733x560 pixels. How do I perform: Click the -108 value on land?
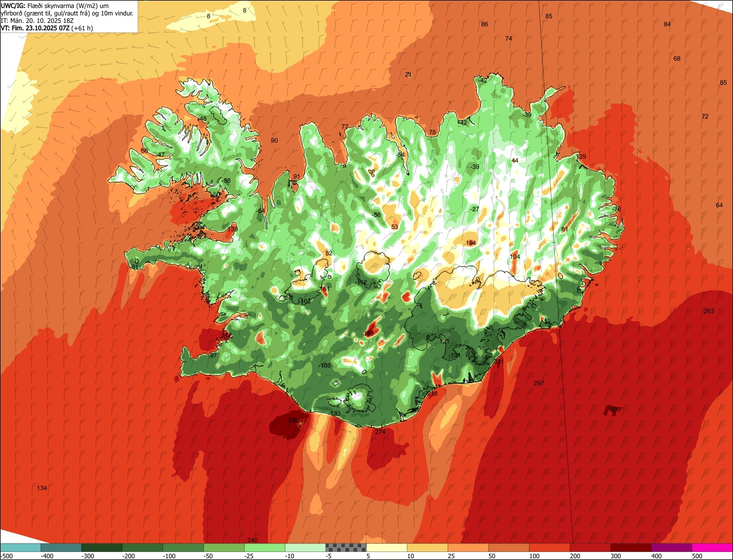coord(325,365)
